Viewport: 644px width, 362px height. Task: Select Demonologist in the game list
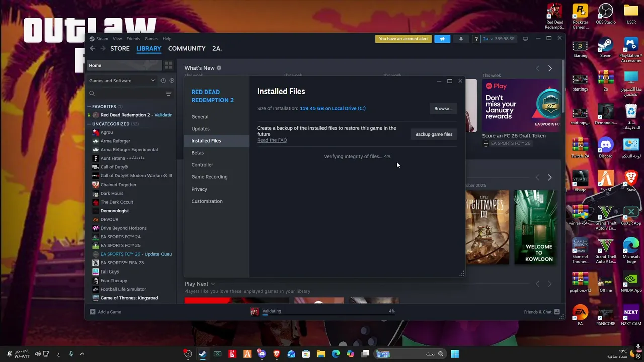(114, 211)
